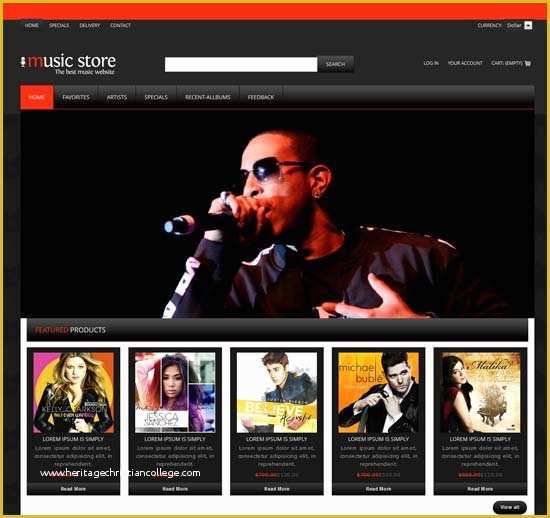This screenshot has height=518, width=550.
Task: Switch to the ARTISTS tab
Action: 117,97
